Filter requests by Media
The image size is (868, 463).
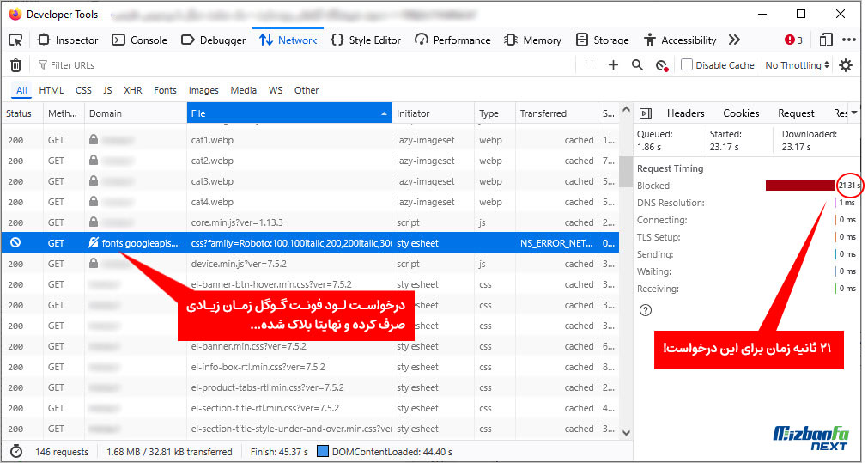[x=244, y=90]
